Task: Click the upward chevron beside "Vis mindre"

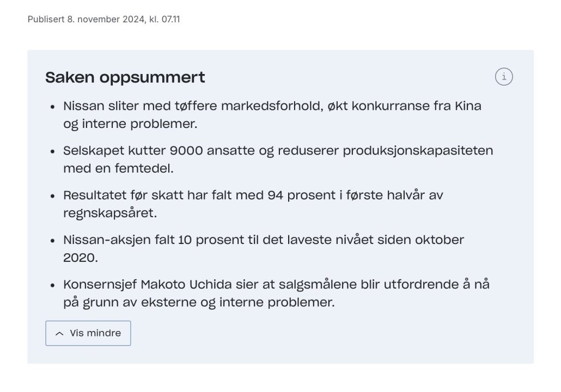Action: [x=60, y=334]
